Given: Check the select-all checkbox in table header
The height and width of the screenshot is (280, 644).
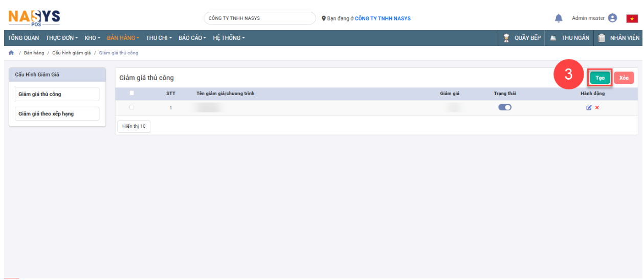Looking at the screenshot, I should tap(132, 93).
